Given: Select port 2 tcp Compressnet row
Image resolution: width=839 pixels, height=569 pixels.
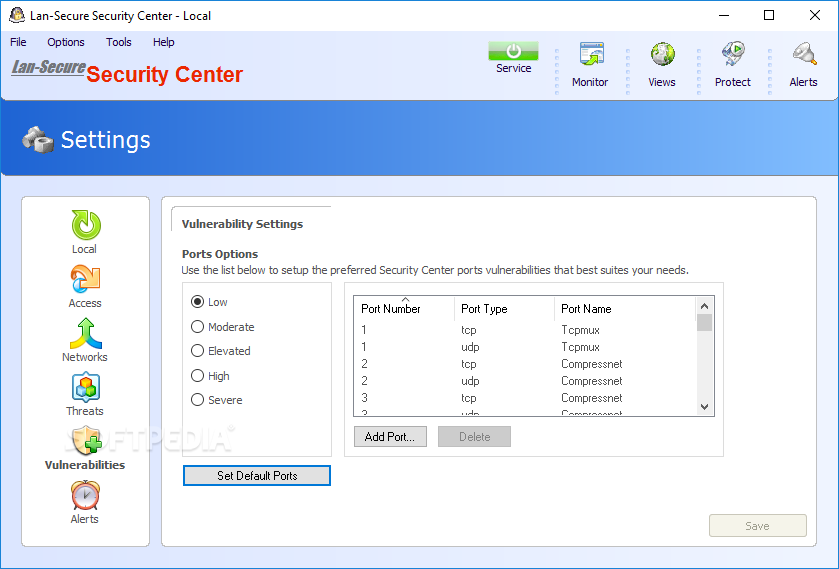Looking at the screenshot, I should pos(524,364).
